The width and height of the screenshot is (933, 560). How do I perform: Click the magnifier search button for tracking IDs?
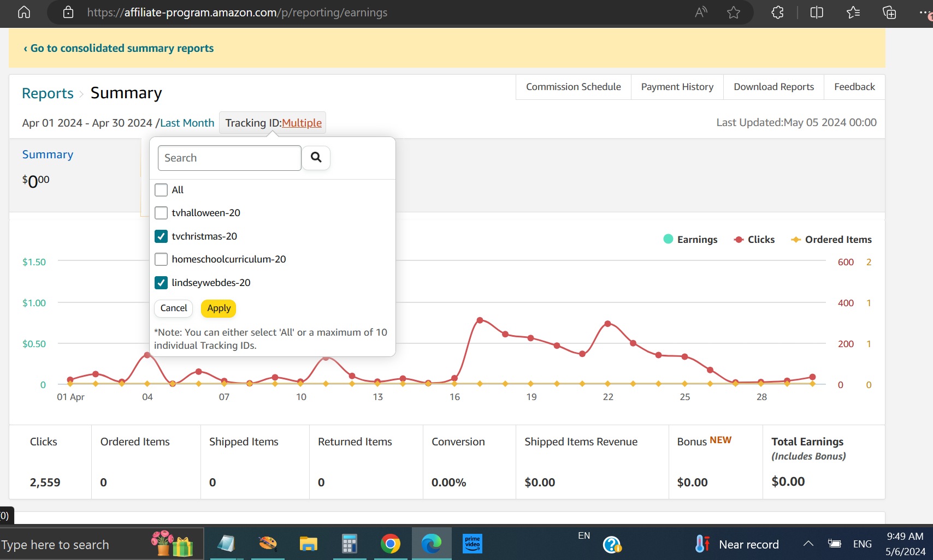coord(316,158)
